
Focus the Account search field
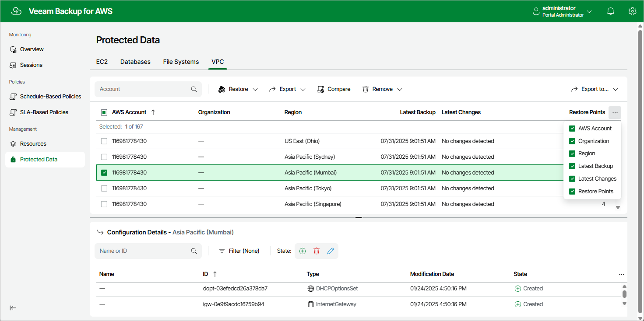[x=148, y=89]
